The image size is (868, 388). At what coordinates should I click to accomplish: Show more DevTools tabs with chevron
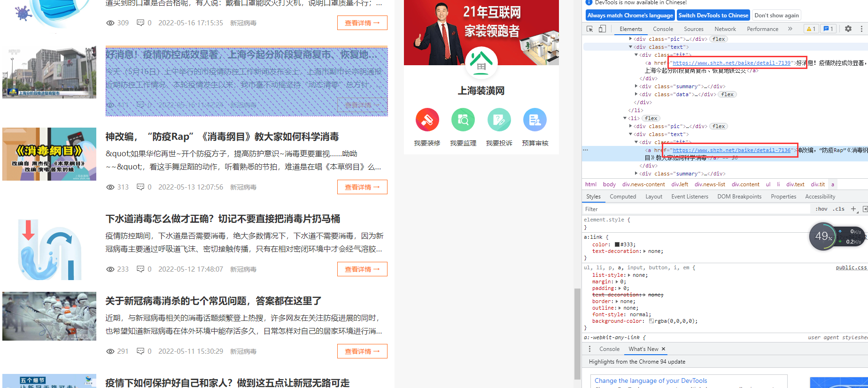[x=790, y=29]
